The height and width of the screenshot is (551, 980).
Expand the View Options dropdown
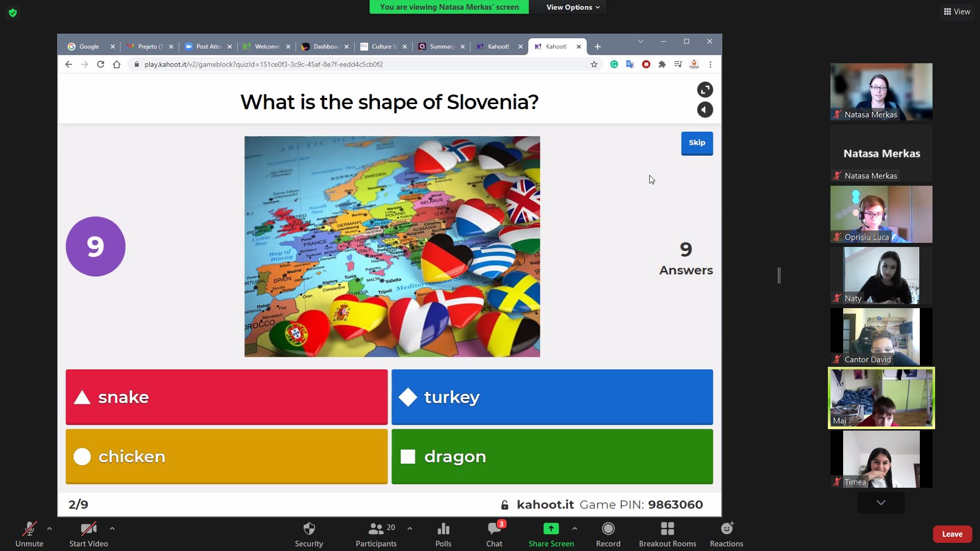pos(573,7)
